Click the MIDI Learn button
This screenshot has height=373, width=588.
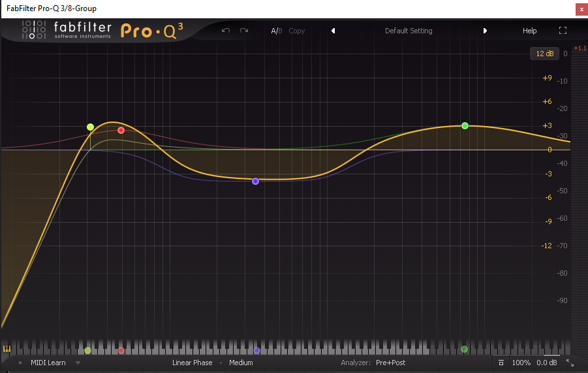click(48, 363)
